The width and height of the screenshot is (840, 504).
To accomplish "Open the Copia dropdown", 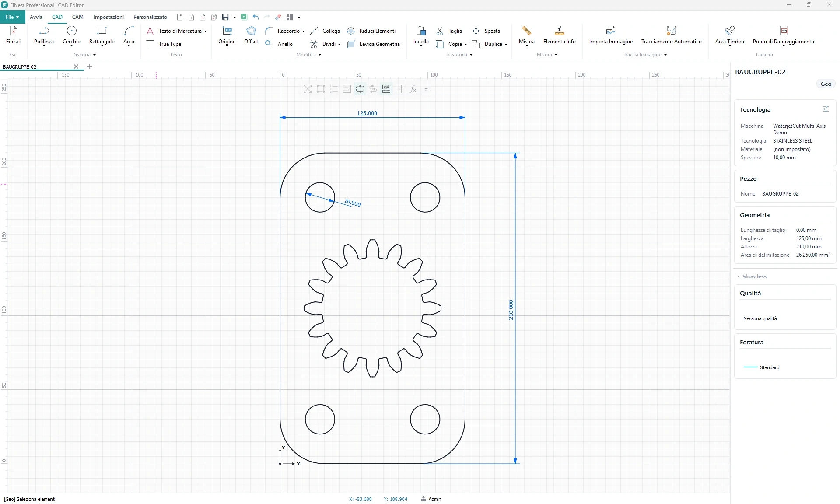I will 465,45.
